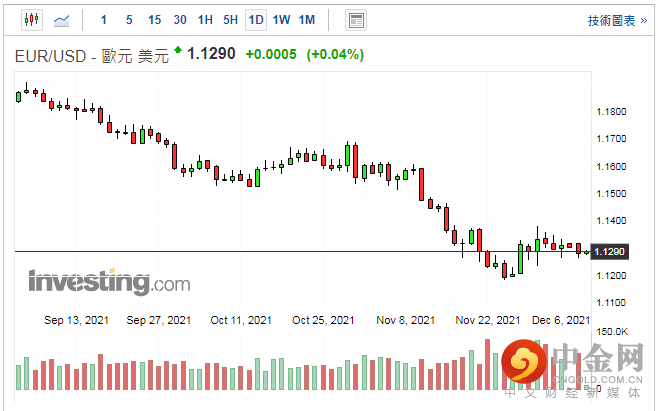Click the Oct 25, 2021 date label
Viewport: 658px width, 411px height.
tap(323, 320)
